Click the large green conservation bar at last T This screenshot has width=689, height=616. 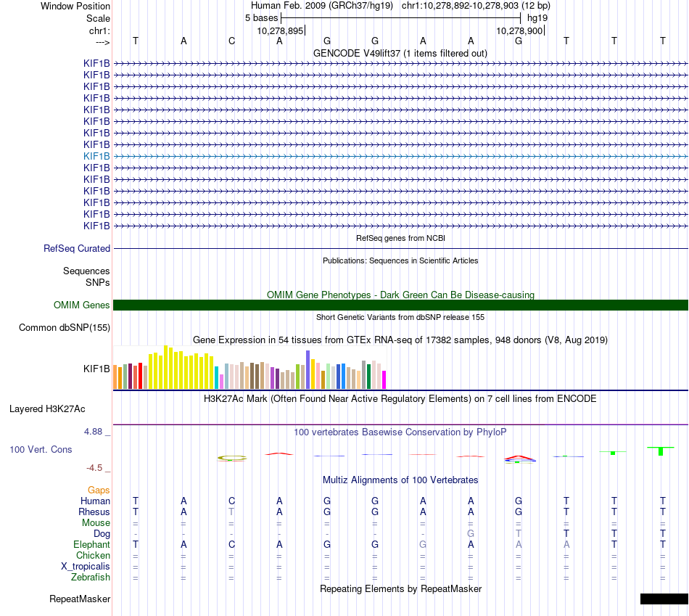pyautogui.click(x=661, y=451)
